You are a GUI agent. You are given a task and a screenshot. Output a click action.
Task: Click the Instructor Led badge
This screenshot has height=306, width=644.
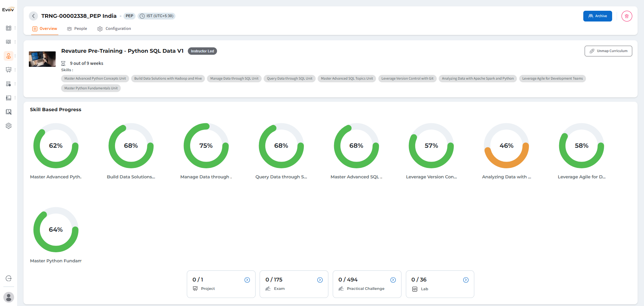click(x=202, y=51)
